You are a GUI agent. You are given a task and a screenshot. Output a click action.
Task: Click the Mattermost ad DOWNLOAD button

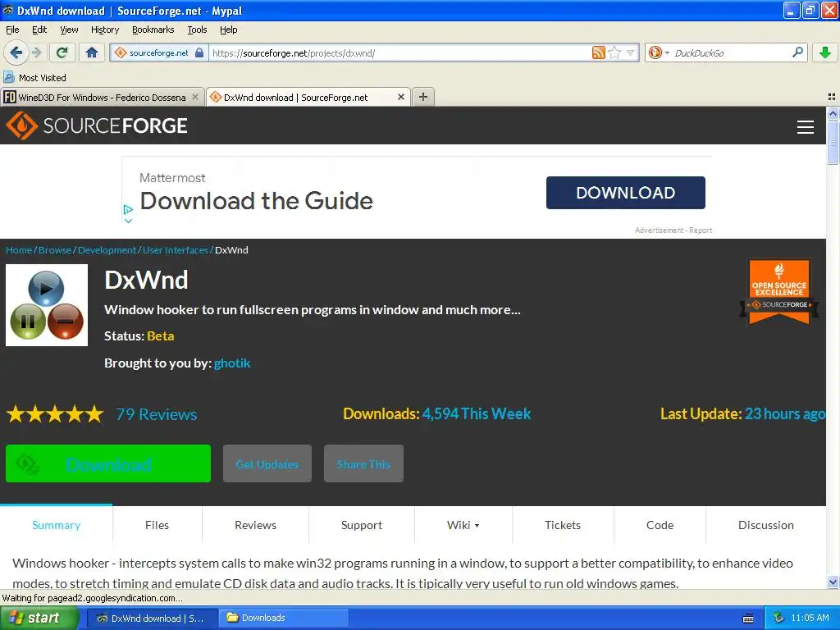[625, 192]
